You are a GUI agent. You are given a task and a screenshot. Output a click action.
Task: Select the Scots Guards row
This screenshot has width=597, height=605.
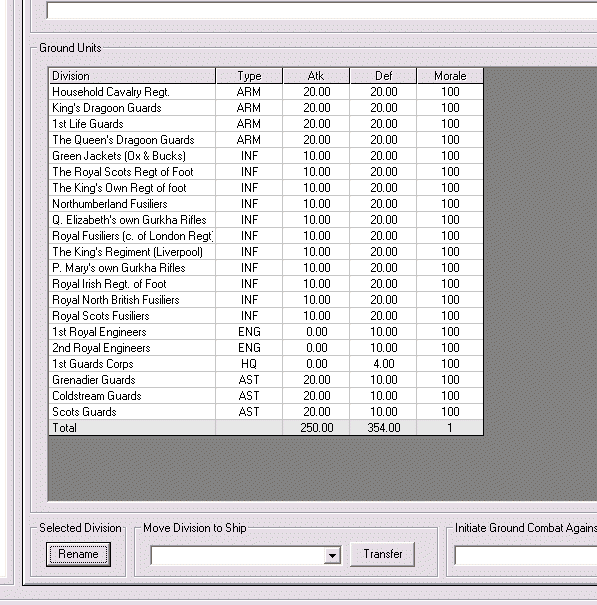[x=266, y=412]
